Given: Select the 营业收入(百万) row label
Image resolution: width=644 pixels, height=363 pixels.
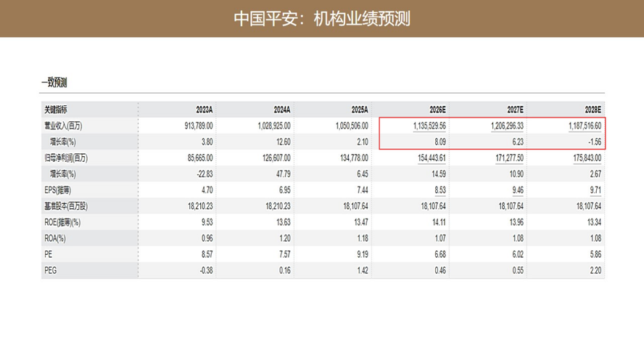Looking at the screenshot, I should [63, 126].
